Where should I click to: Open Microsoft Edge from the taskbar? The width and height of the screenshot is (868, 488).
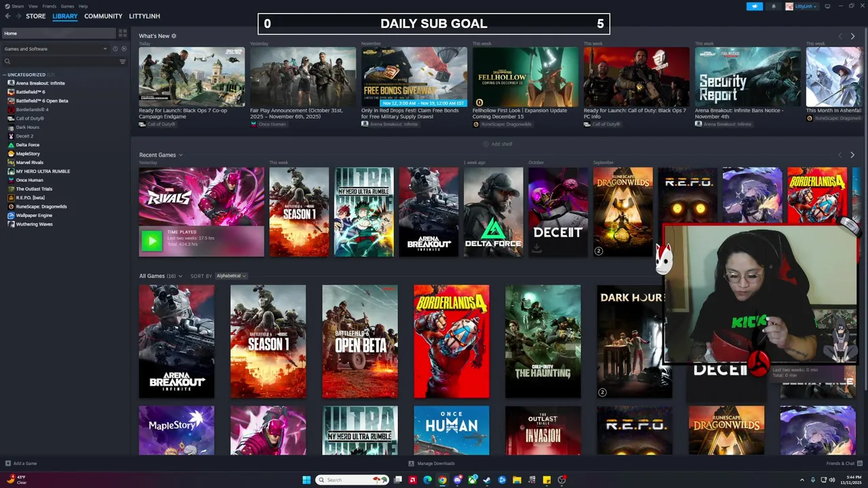(x=427, y=480)
